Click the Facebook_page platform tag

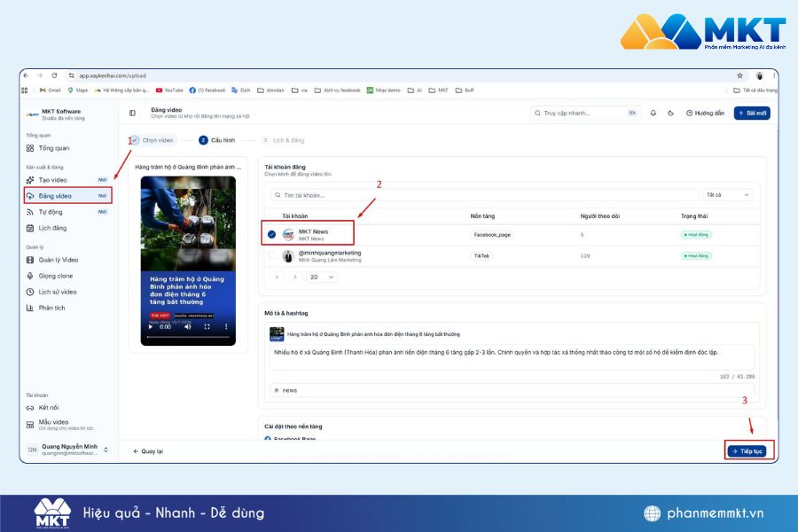pyautogui.click(x=491, y=235)
